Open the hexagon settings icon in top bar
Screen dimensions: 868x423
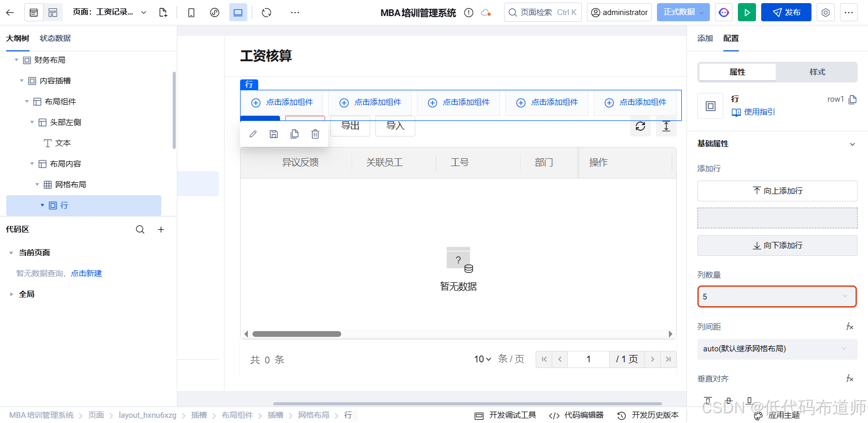click(825, 12)
